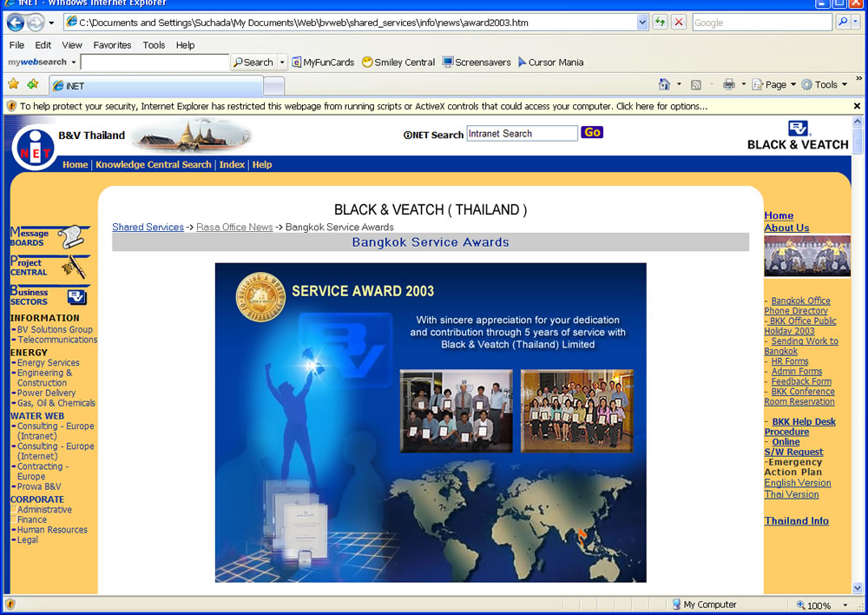
Task: Open the Telecommunications sidebar link
Action: [57, 340]
